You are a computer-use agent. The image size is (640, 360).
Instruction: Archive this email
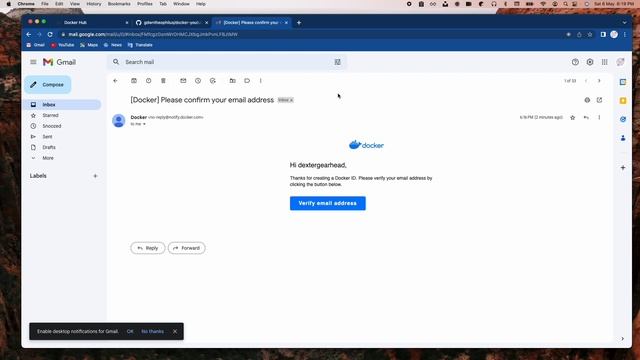coord(134,81)
